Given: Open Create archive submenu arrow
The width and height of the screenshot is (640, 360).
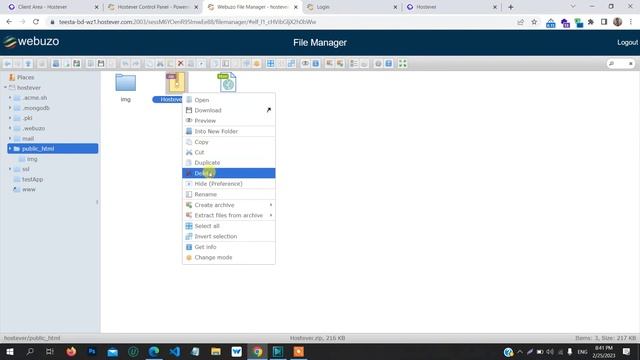Looking at the screenshot, I should click(271, 205).
